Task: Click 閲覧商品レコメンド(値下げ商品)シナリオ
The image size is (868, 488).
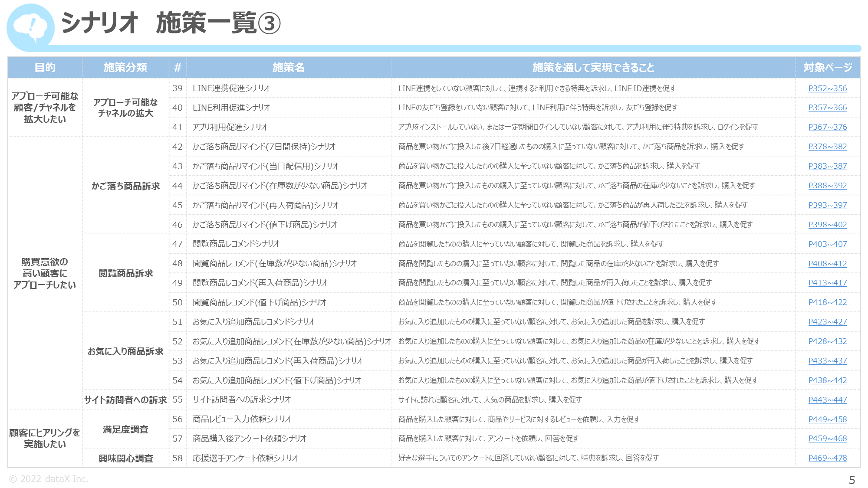Action: click(x=260, y=302)
